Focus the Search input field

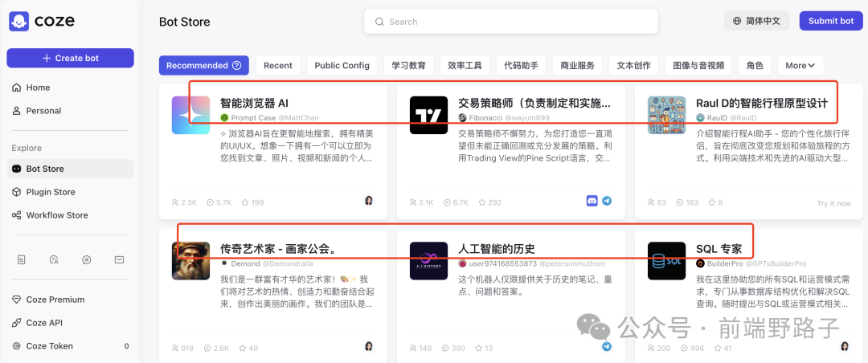[x=511, y=22]
